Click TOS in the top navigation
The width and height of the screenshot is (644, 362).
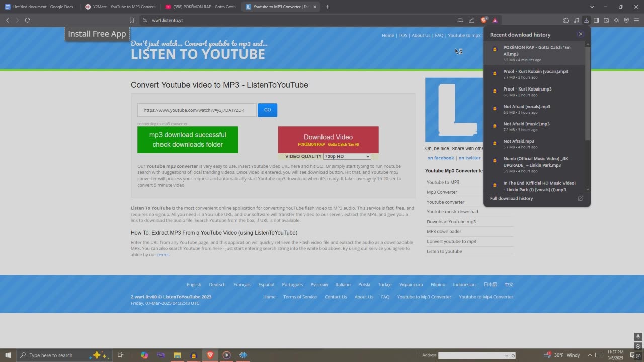click(x=403, y=35)
